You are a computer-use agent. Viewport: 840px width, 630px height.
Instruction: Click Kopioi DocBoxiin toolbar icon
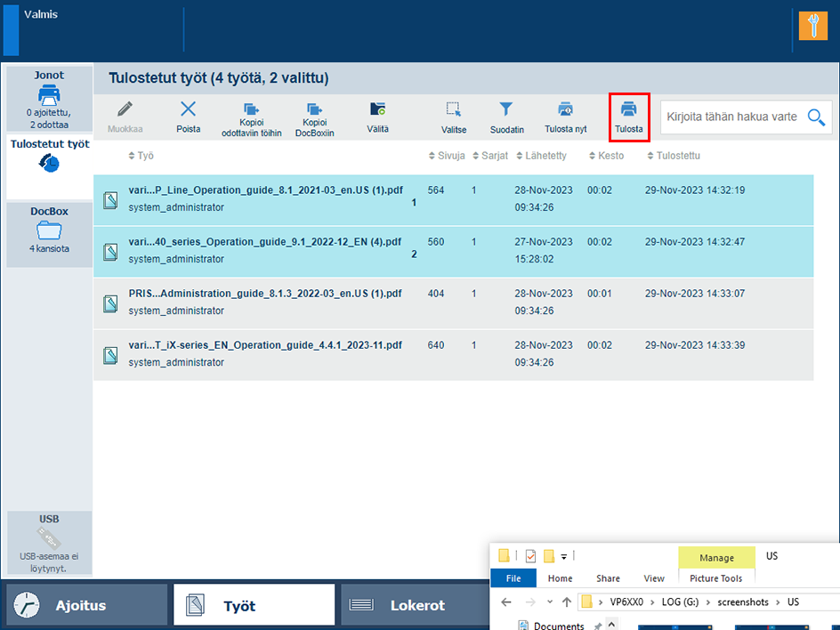(314, 109)
